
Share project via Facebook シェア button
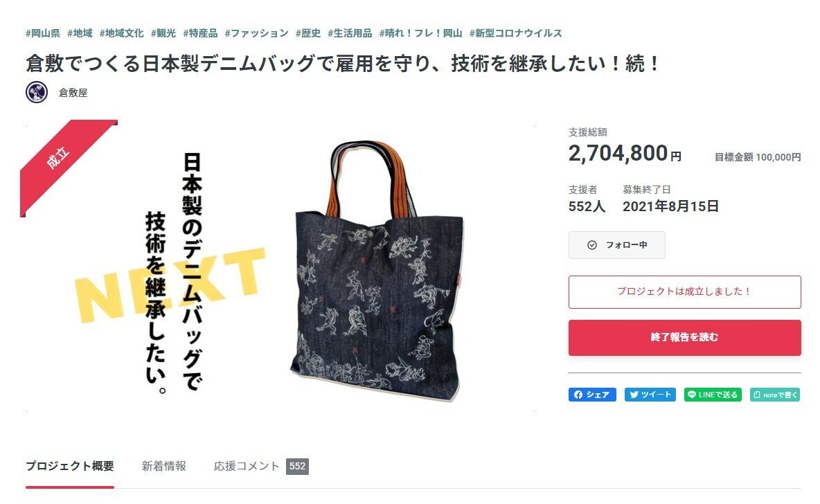pyautogui.click(x=592, y=395)
